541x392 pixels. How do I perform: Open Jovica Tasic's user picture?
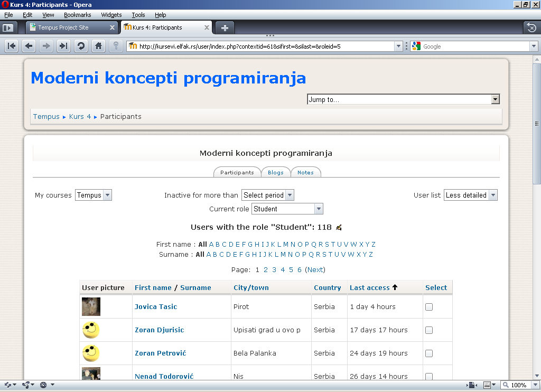click(91, 307)
